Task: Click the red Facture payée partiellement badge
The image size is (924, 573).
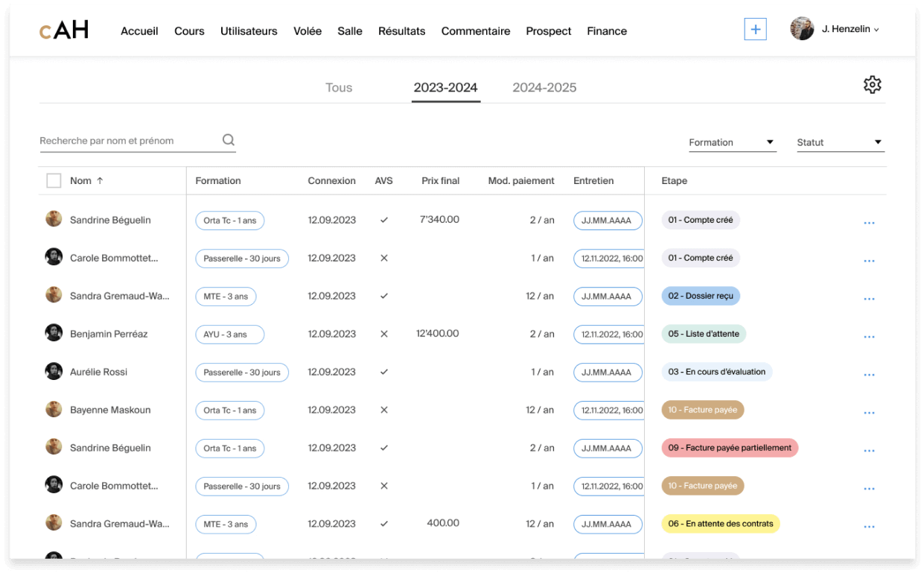Action: pos(729,448)
